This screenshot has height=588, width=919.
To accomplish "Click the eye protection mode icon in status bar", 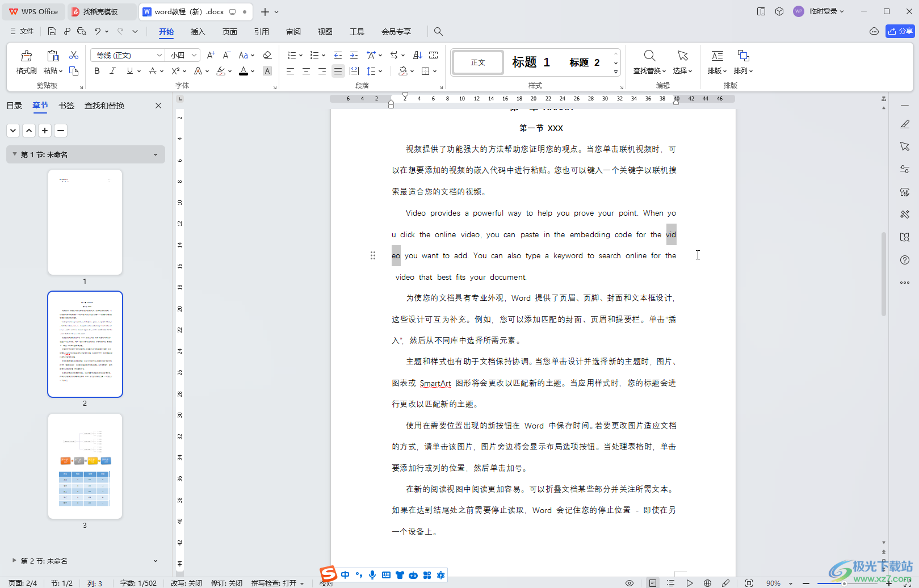I will 630,583.
